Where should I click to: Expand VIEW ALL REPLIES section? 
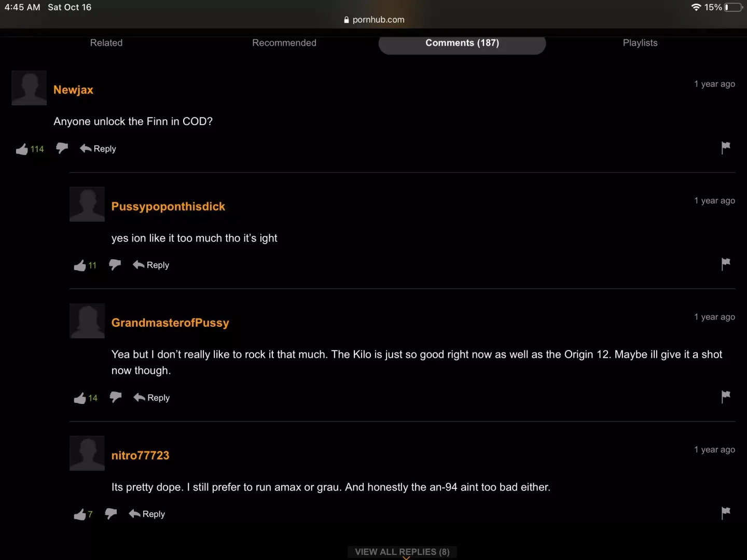pos(401,552)
